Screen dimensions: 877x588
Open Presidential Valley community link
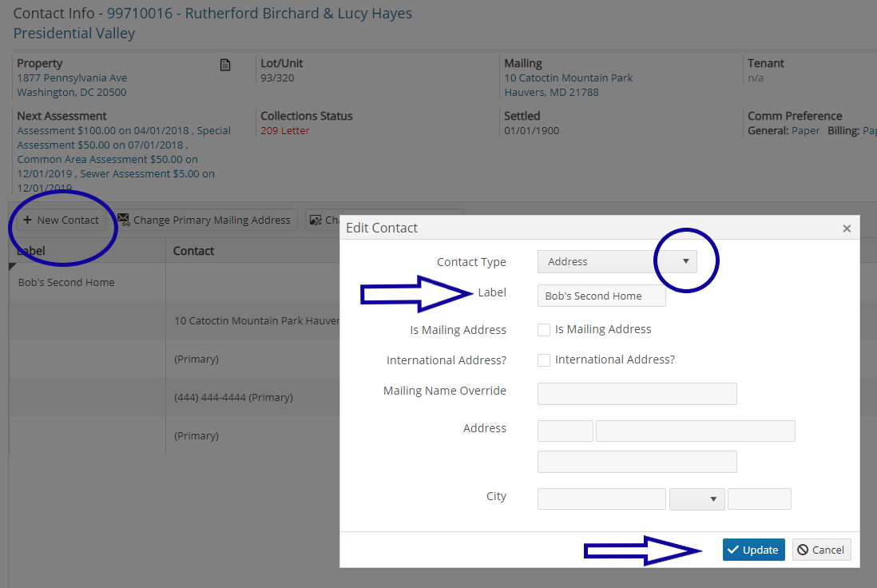click(74, 34)
